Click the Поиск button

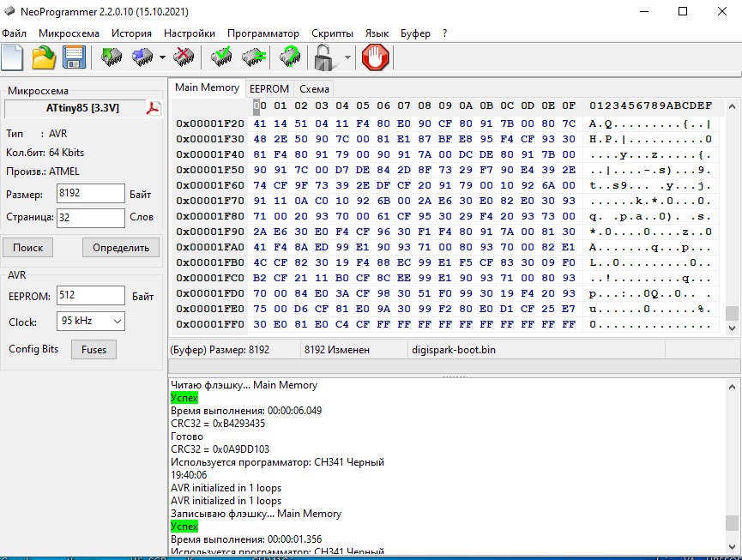pyautogui.click(x=28, y=248)
